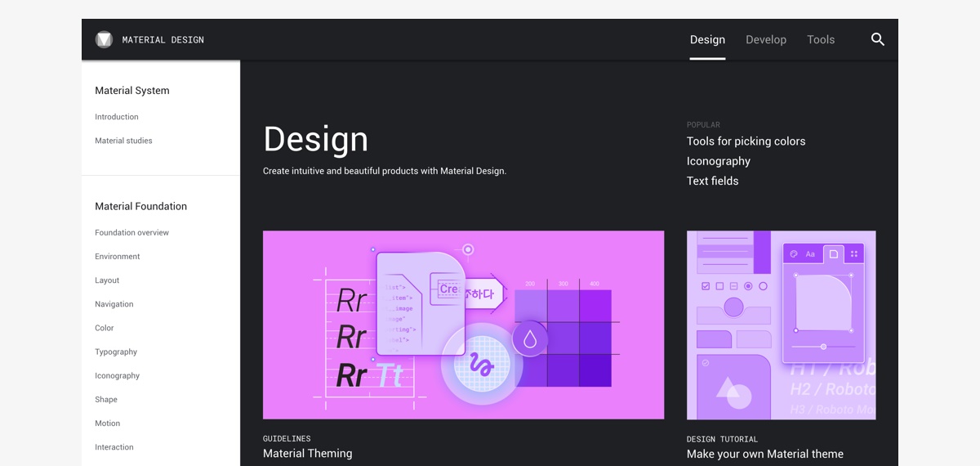Open the Color section link
The width and height of the screenshot is (980, 466).
click(x=105, y=328)
